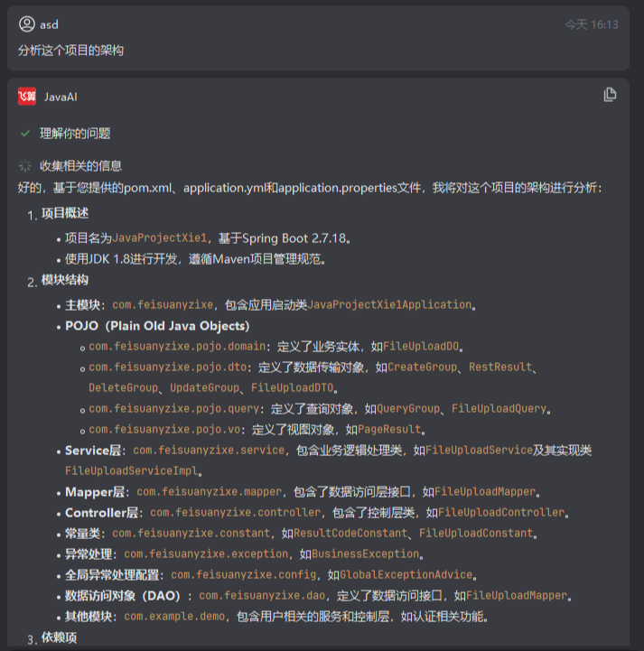The image size is (644, 651).
Task: Click the class name GlobalExceptionAdvice
Action: 406,574
